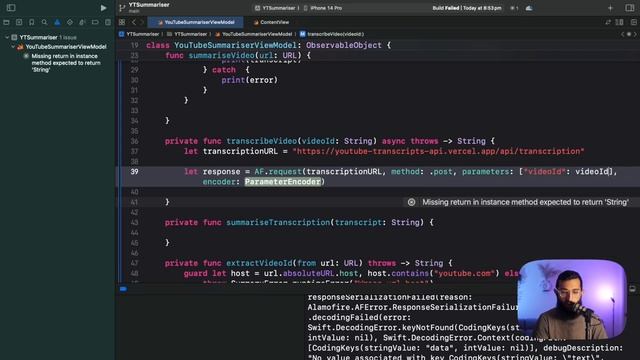Adjust editor options split icon
This screenshot has height=360, width=640.
(620, 22)
